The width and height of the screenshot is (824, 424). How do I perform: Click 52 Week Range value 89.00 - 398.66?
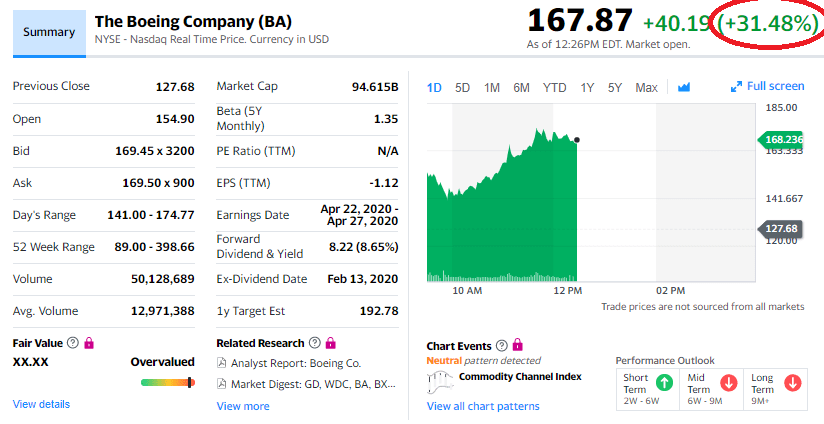[x=154, y=247]
